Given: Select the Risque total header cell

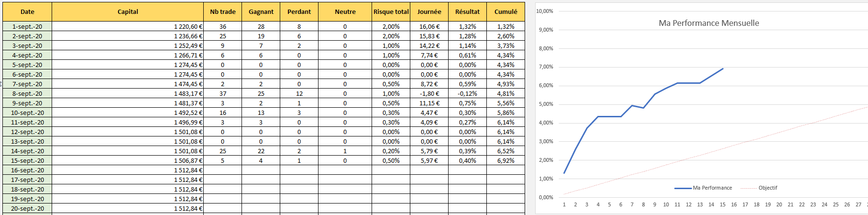Looking at the screenshot, I should coord(391,12).
